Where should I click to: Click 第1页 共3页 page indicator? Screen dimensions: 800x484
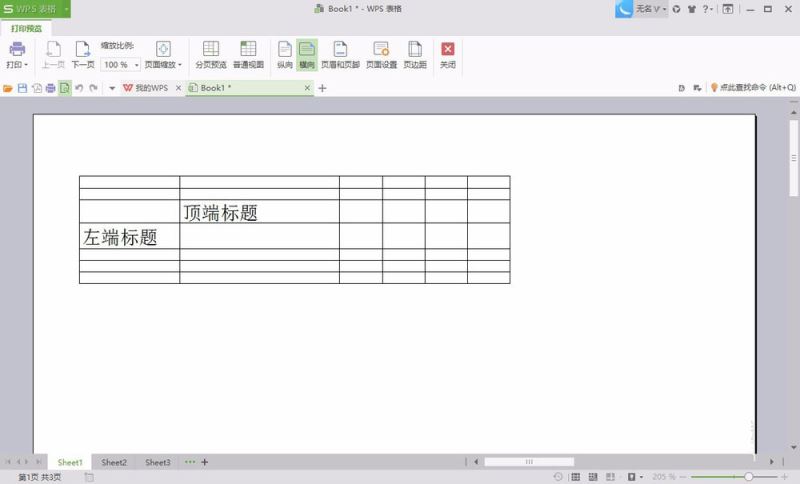[40, 477]
